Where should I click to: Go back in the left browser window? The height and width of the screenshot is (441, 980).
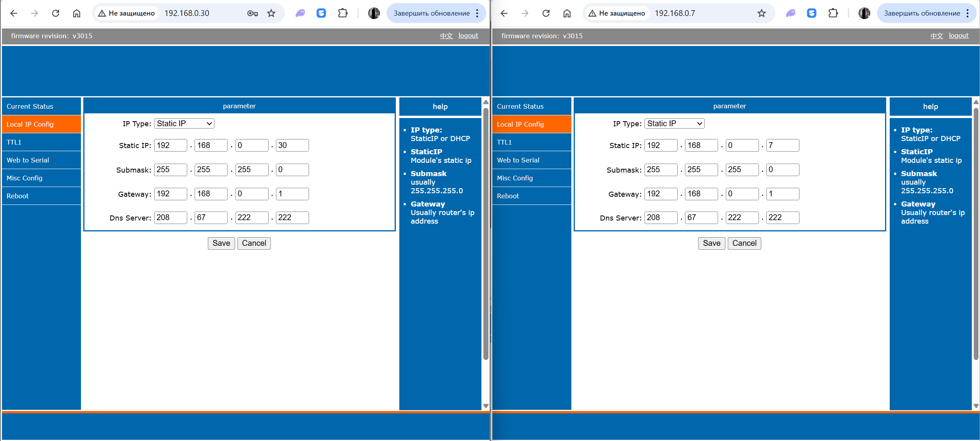14,13
